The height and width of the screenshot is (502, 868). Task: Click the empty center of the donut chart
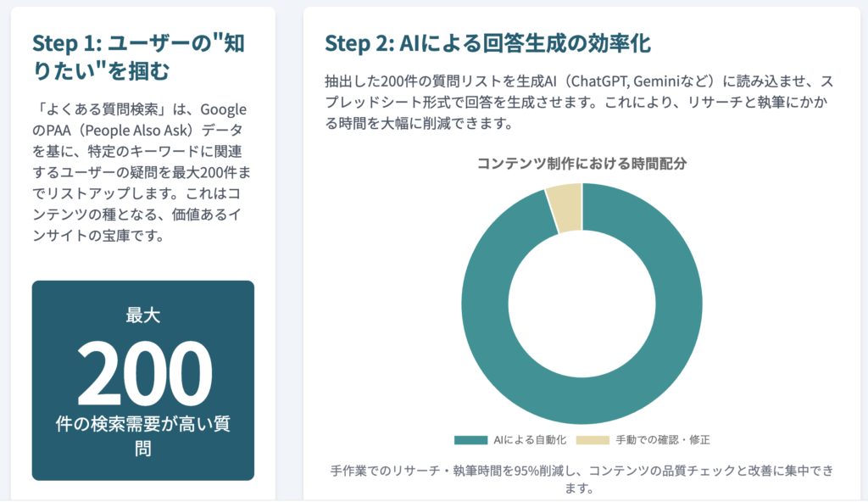click(x=581, y=304)
